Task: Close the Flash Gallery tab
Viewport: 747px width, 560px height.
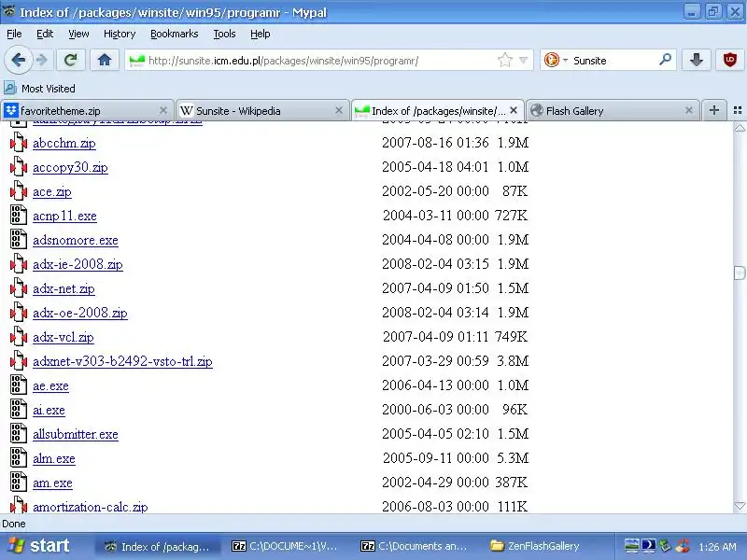Action: [x=688, y=110]
